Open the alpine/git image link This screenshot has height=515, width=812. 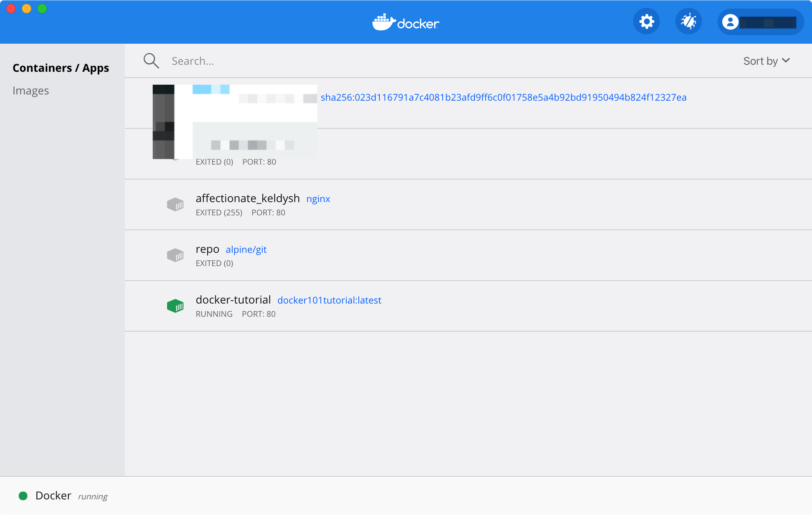246,250
